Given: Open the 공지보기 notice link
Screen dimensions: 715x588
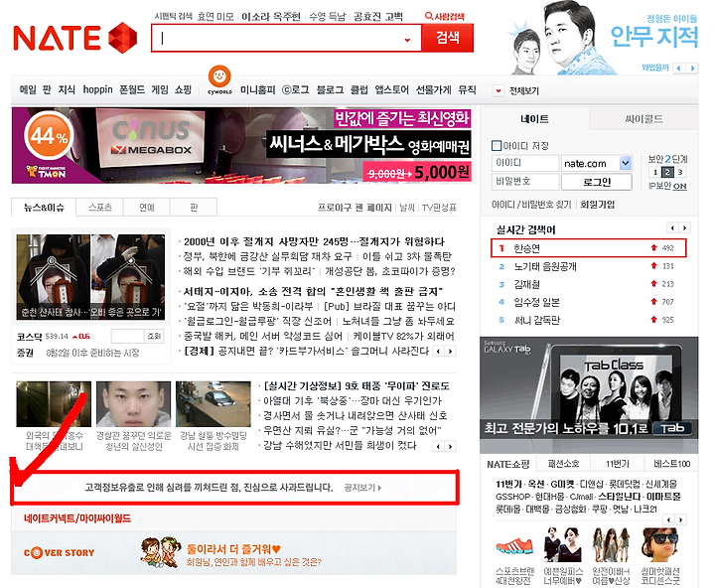Looking at the screenshot, I should click(362, 488).
